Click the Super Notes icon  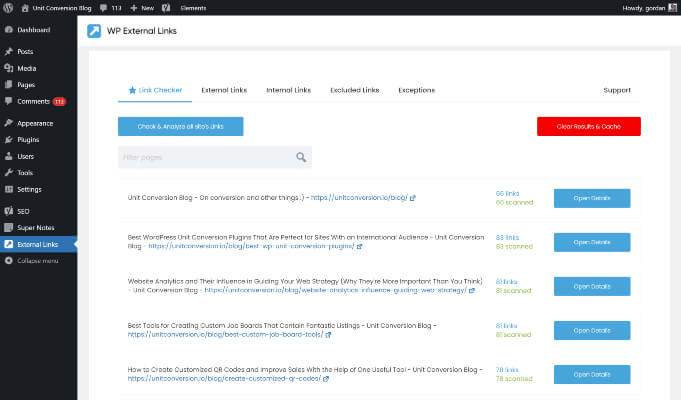(x=9, y=228)
